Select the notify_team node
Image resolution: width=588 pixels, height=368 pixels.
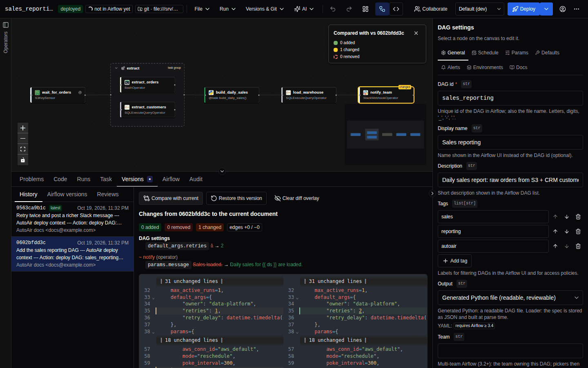tap(386, 95)
